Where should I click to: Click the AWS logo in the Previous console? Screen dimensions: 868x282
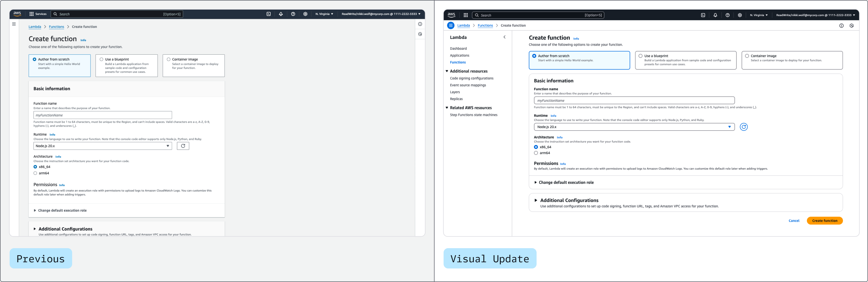point(17,14)
